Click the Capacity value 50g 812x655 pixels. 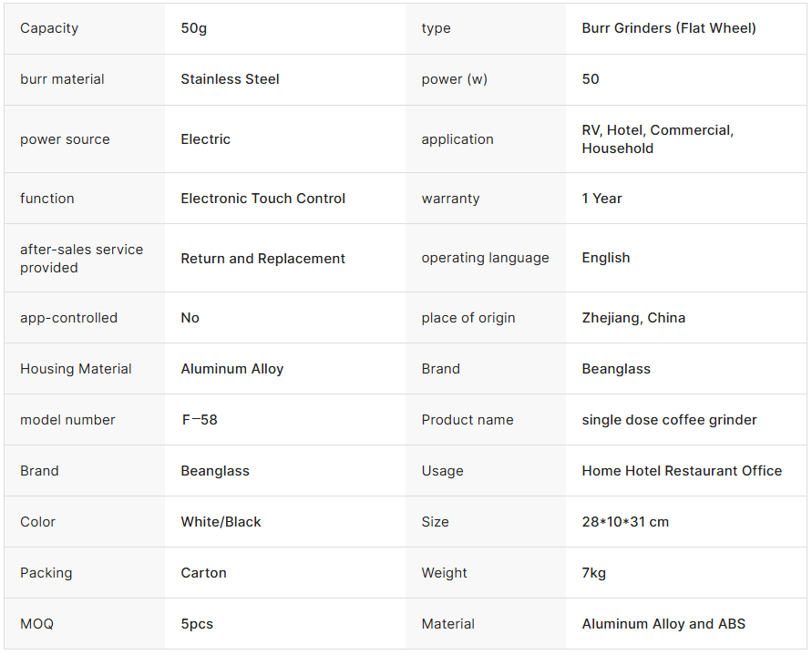[194, 28]
